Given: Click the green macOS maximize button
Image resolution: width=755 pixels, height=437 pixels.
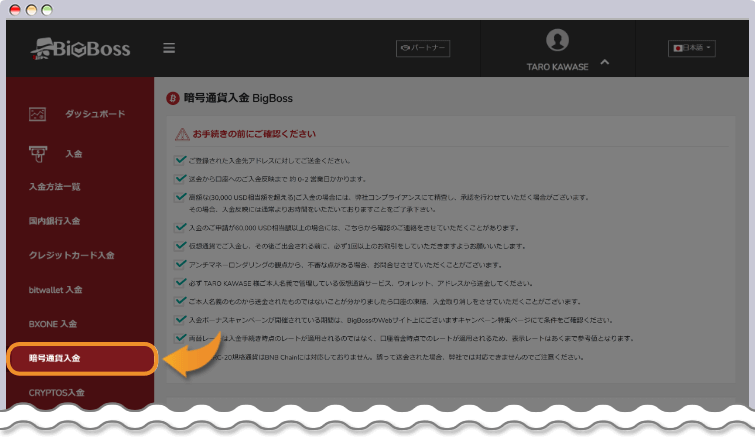Looking at the screenshot, I should click(x=47, y=10).
